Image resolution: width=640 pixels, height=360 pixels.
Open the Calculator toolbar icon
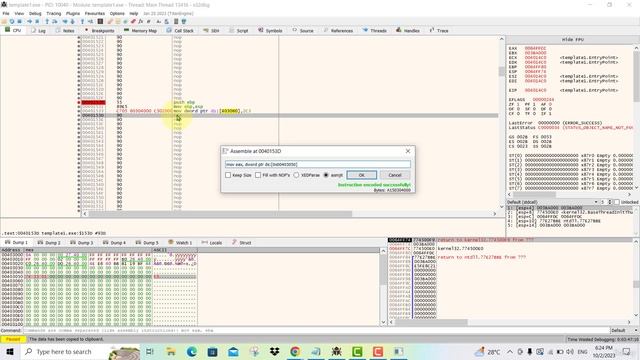(x=176, y=21)
